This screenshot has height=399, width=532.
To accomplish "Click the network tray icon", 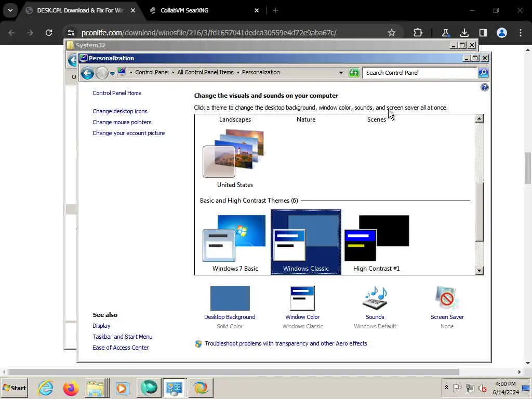I will [470, 388].
